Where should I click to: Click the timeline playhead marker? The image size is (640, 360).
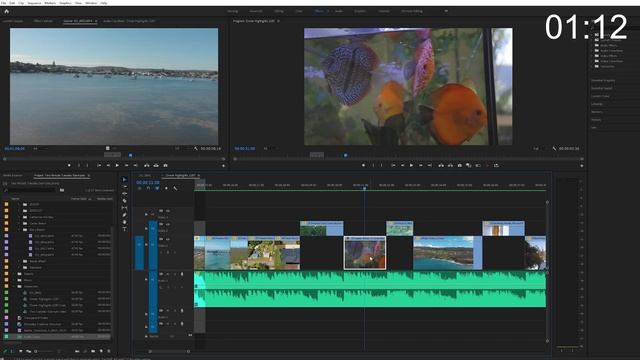pos(364,188)
